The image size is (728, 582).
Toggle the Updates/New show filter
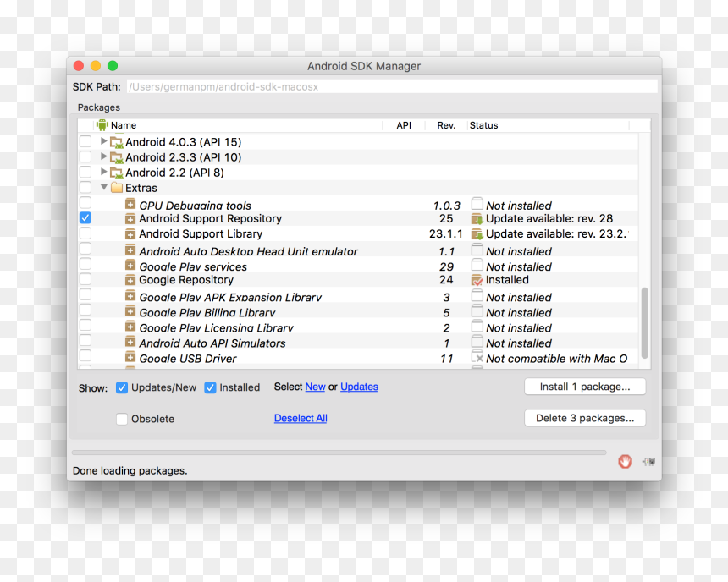(x=122, y=387)
